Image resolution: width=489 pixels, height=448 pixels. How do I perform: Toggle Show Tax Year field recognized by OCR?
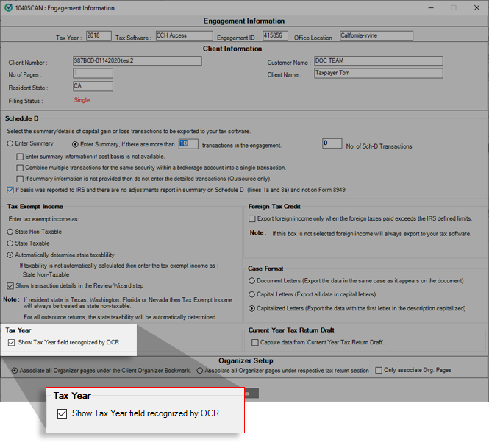tap(10, 343)
